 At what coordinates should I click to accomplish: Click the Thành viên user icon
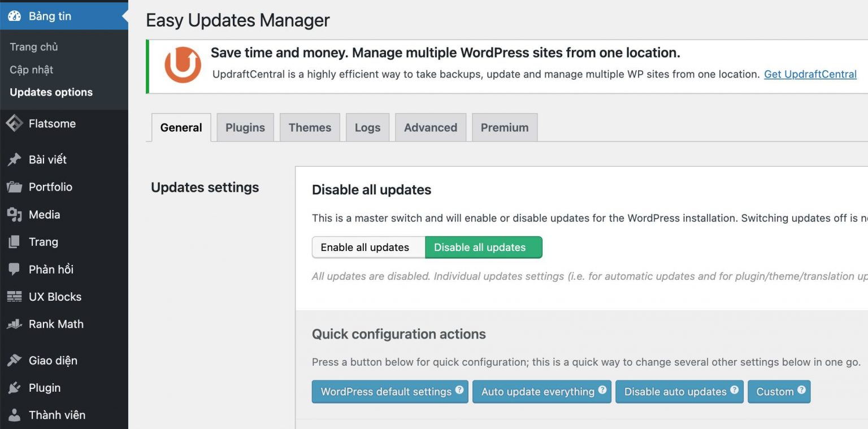click(14, 415)
